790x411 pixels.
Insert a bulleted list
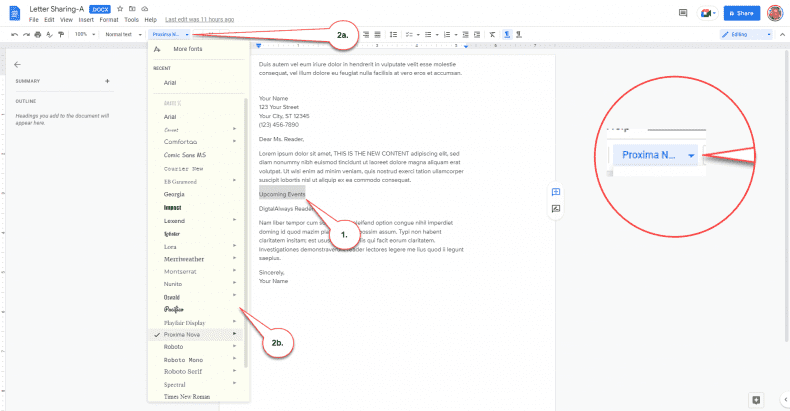[428, 34]
